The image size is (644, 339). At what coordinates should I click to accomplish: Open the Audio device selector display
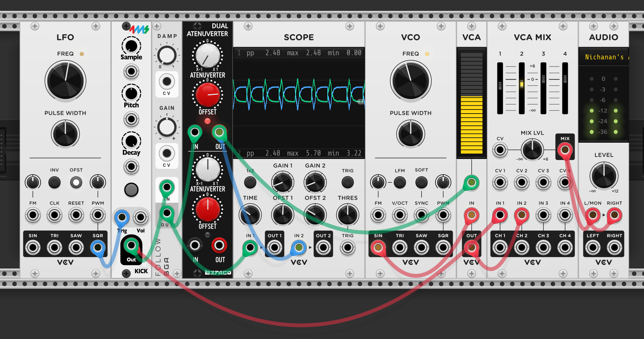coord(604,57)
